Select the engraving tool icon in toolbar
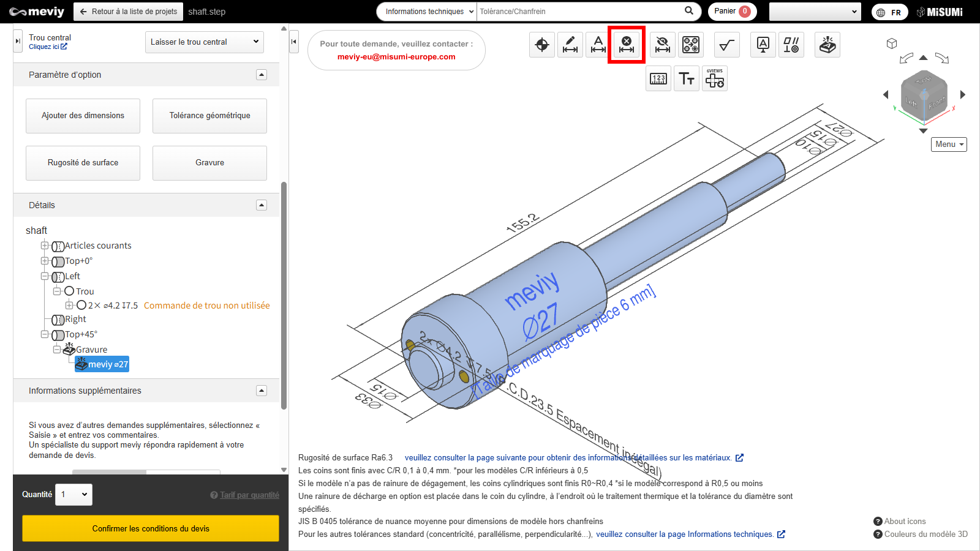 (x=827, y=45)
